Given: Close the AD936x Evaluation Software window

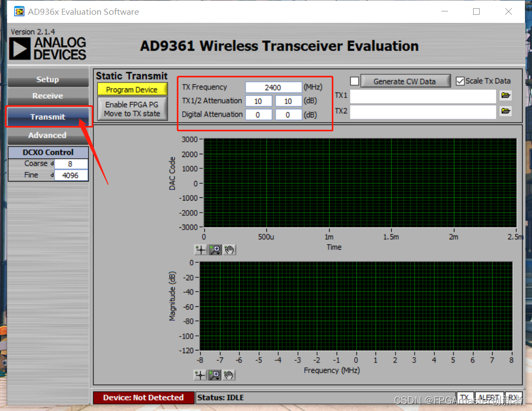Looking at the screenshot, I should pos(508,11).
